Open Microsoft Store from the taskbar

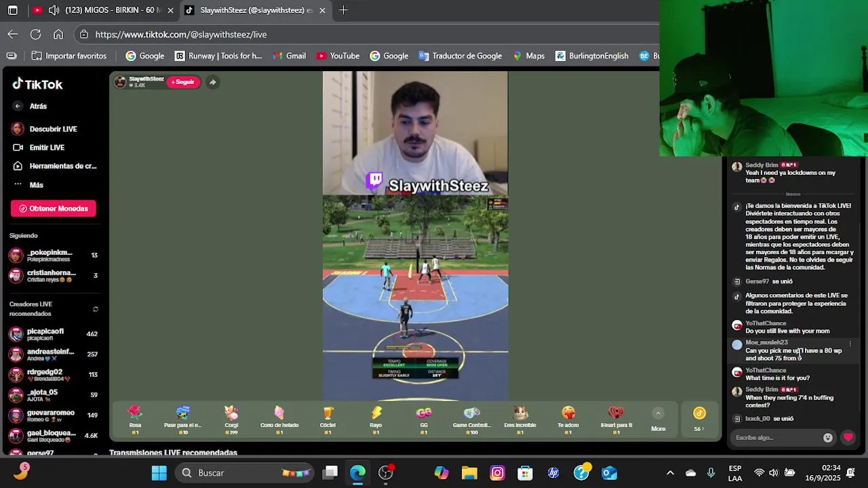(525, 472)
